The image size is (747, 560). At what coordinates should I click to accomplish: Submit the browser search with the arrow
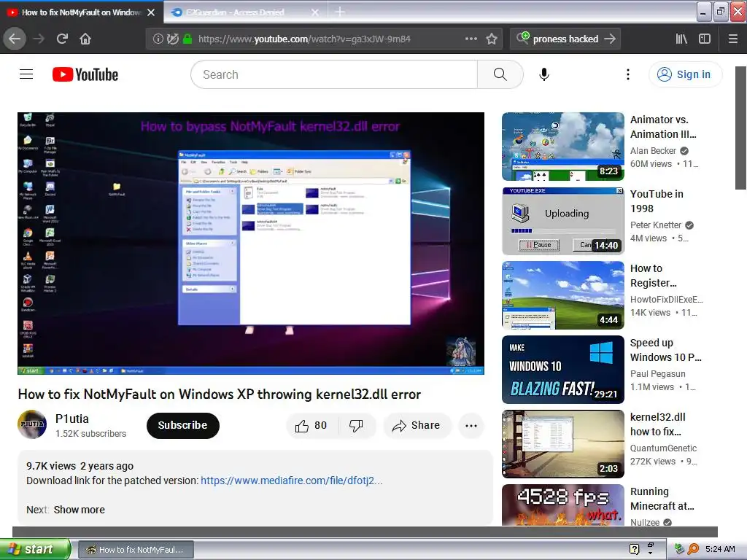(610, 39)
